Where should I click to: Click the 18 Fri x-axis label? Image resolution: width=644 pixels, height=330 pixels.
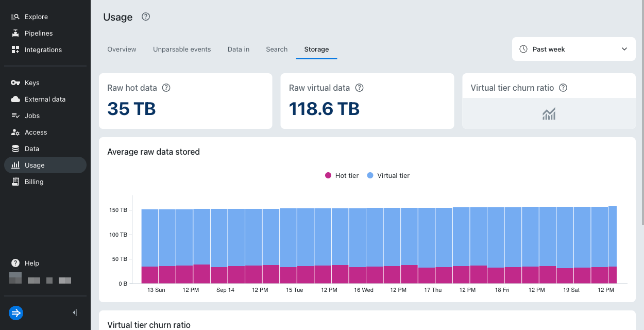(x=502, y=290)
